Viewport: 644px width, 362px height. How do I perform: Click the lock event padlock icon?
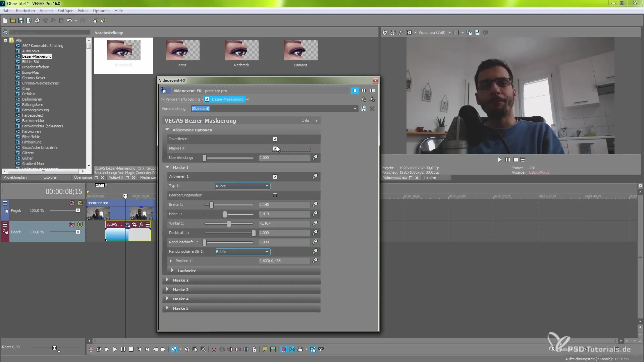click(x=254, y=349)
